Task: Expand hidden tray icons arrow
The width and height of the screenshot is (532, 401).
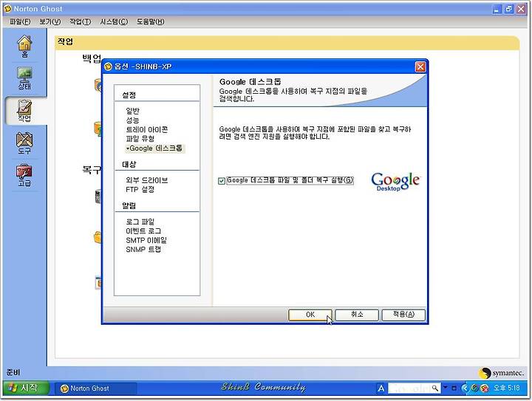Action: [x=465, y=388]
